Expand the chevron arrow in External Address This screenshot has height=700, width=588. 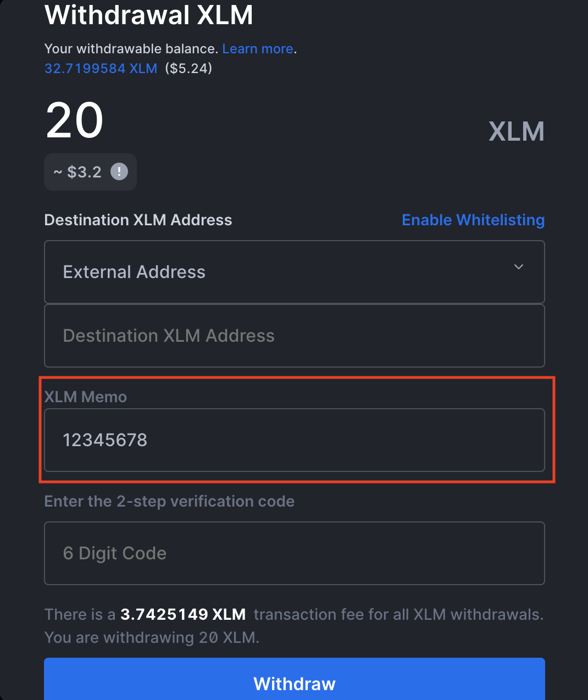point(518,267)
